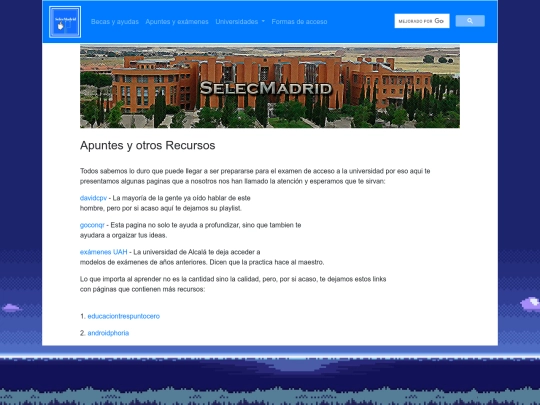Go to Apuntes y exámenes page
The height and width of the screenshot is (405, 540).
pyautogui.click(x=177, y=22)
